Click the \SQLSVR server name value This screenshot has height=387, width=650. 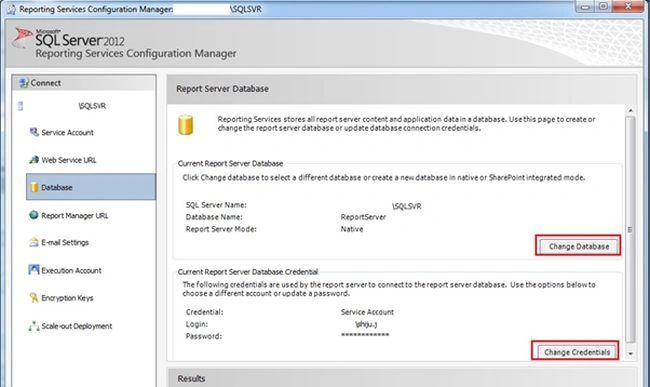tap(407, 206)
